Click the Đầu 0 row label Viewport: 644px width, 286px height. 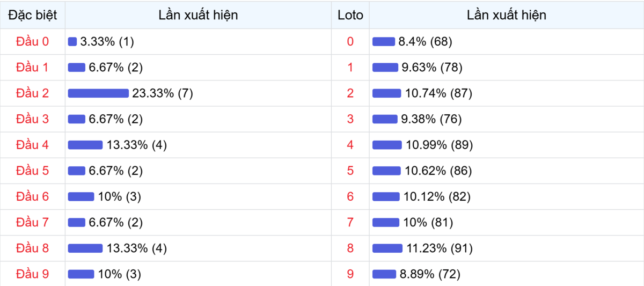click(32, 42)
